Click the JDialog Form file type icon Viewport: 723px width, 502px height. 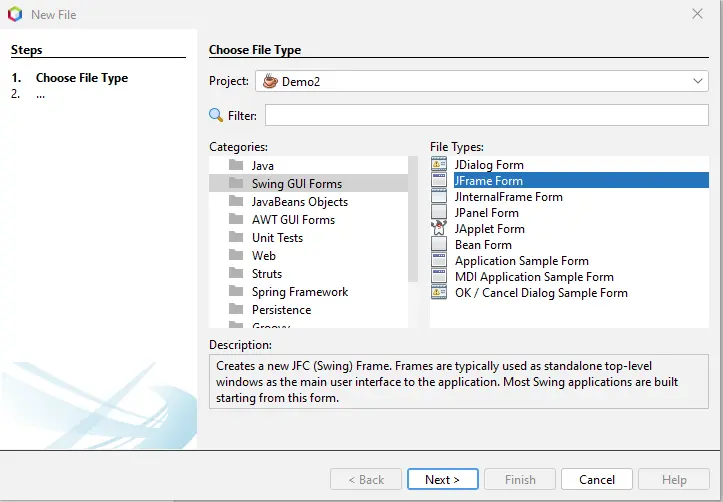click(x=439, y=164)
